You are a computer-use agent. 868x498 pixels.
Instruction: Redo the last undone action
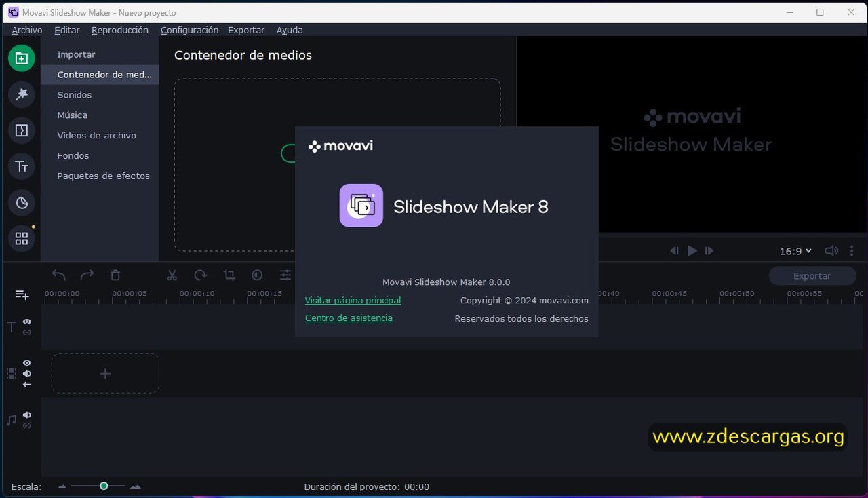87,275
